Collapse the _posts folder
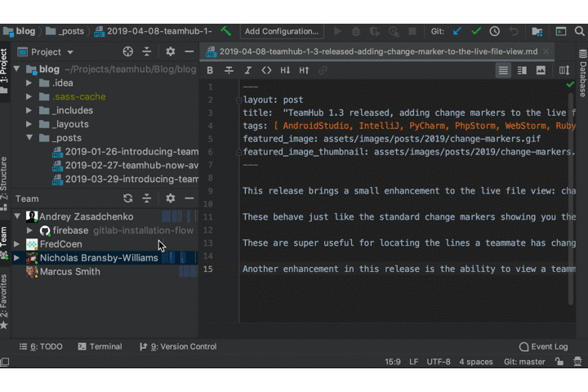The height and width of the screenshot is (392, 588). pos(29,138)
